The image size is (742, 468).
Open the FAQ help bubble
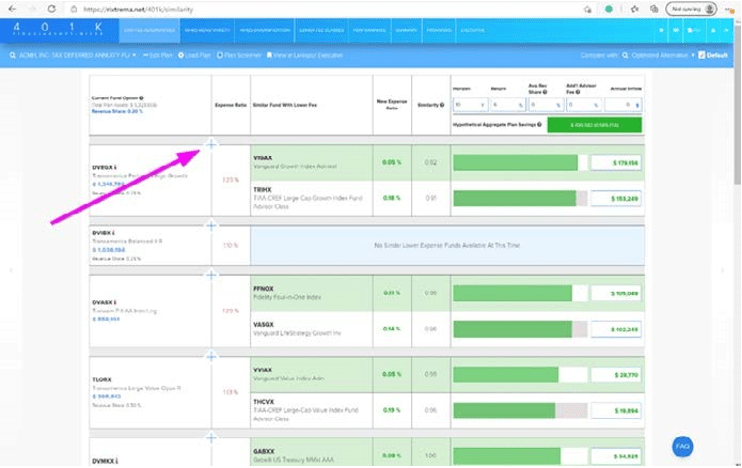tap(683, 446)
